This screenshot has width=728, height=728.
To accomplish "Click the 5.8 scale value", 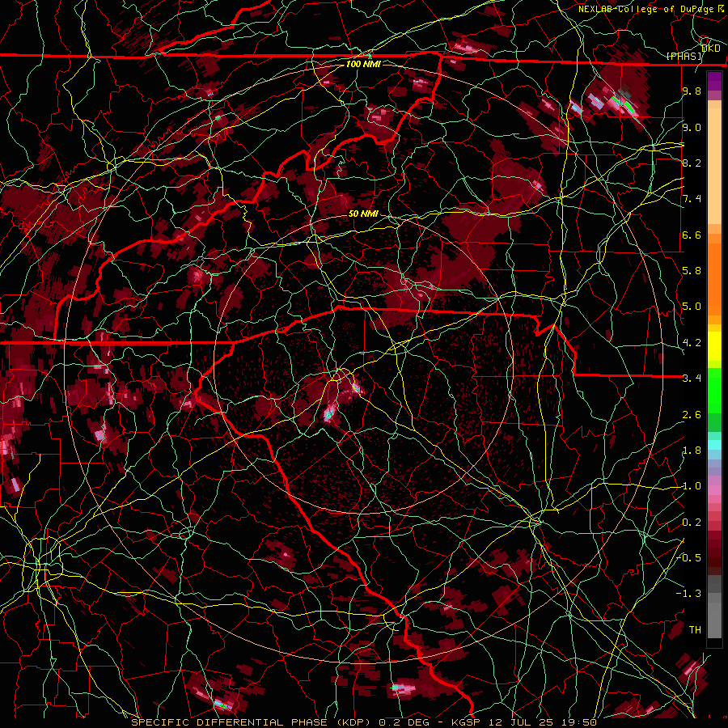I will pos(692,271).
